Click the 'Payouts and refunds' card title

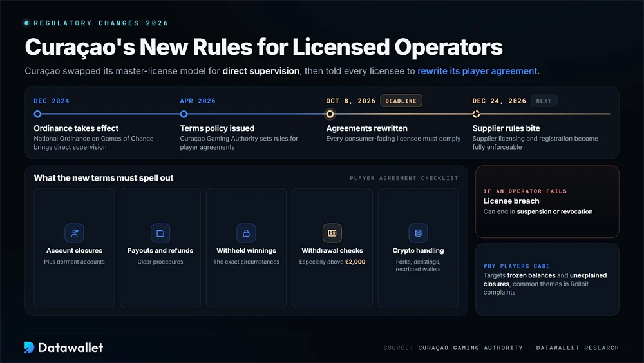(x=160, y=250)
